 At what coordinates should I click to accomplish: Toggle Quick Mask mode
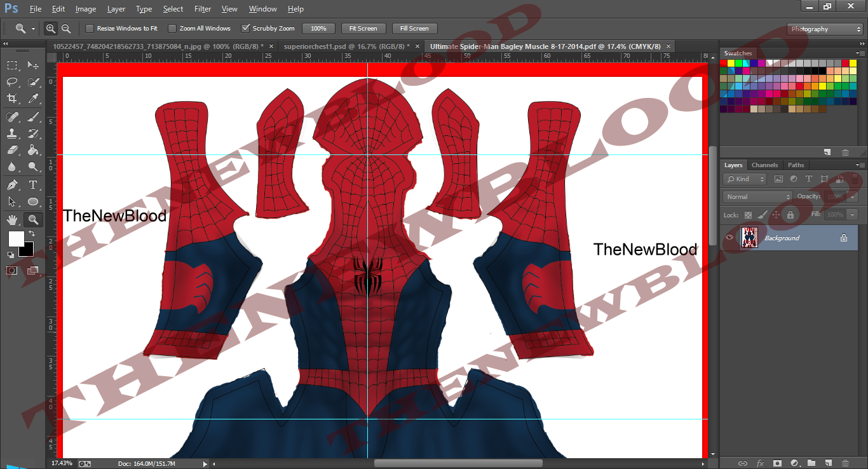click(x=12, y=270)
